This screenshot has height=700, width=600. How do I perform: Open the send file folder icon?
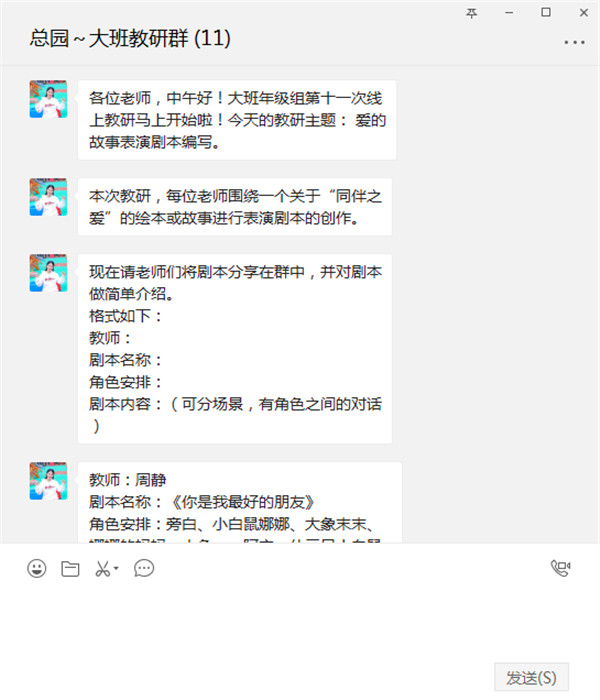tap(70, 568)
